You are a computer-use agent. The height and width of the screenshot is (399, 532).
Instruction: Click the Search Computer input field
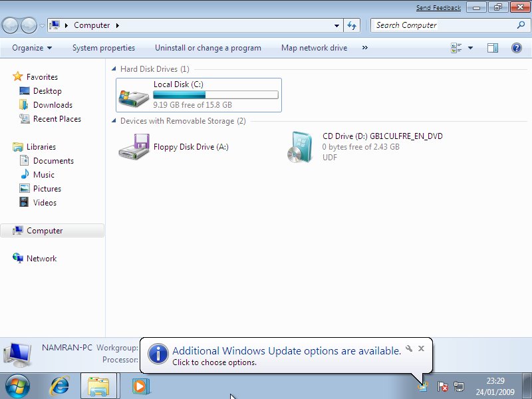point(444,25)
